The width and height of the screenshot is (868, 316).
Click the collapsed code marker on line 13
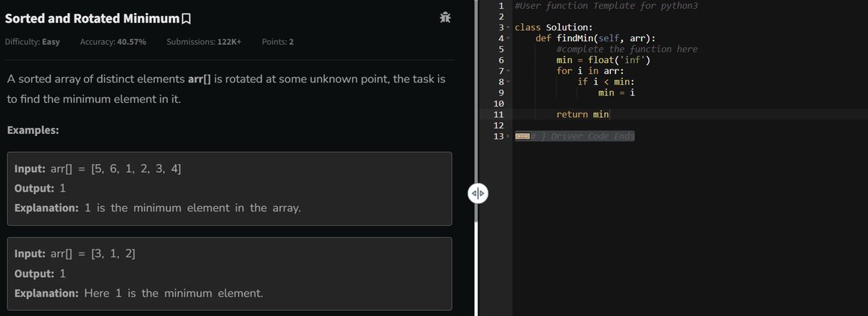[523, 137]
